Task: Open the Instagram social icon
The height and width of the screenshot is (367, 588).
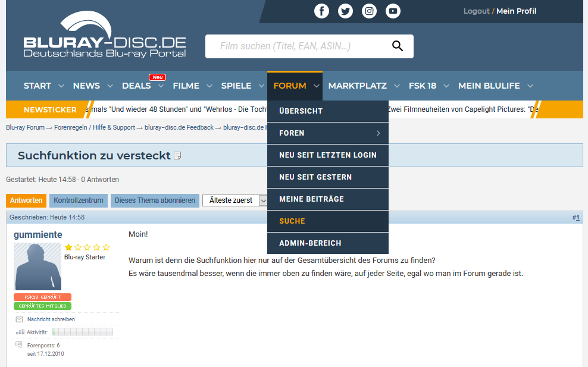Action: click(x=369, y=11)
